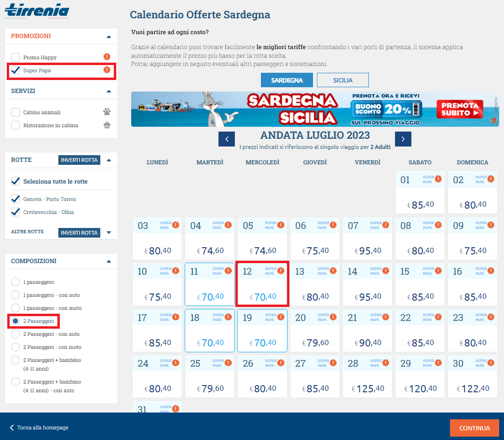Image resolution: width=504 pixels, height=440 pixels.
Task: Pick July 04 priced €74,60
Action: tap(210, 238)
